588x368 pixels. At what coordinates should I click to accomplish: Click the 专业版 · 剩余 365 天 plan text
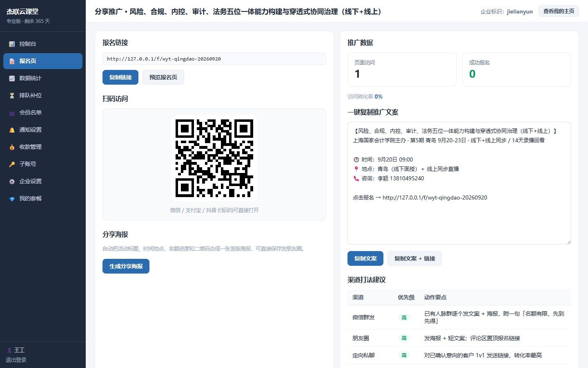click(28, 21)
